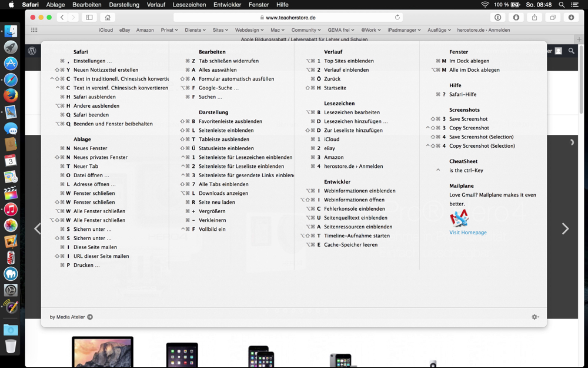
Task: Expand Ausflüge bookmarks folder
Action: tap(439, 30)
